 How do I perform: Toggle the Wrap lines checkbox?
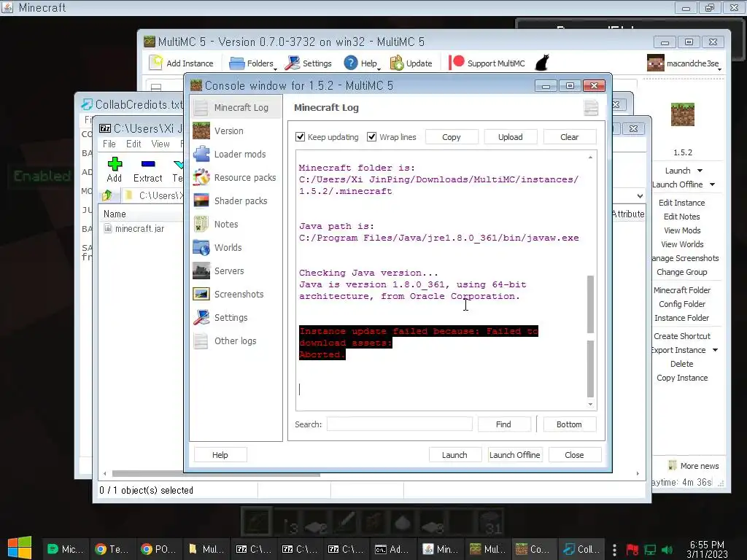pyautogui.click(x=371, y=137)
